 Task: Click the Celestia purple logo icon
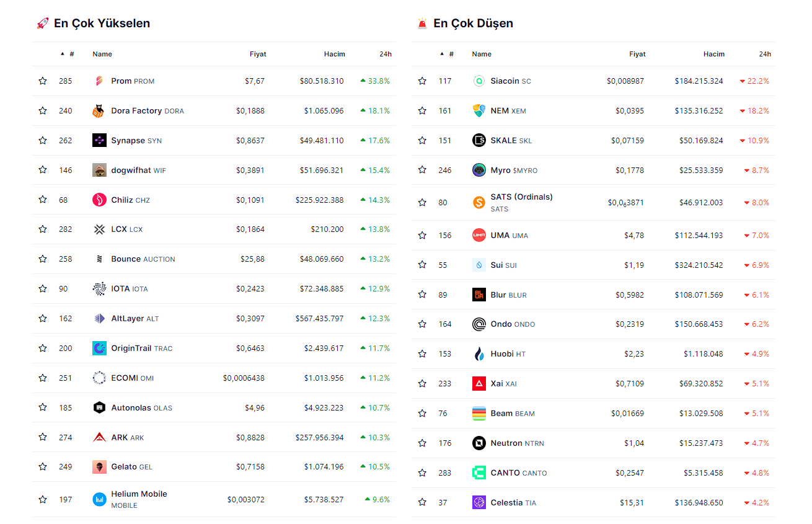[479, 502]
